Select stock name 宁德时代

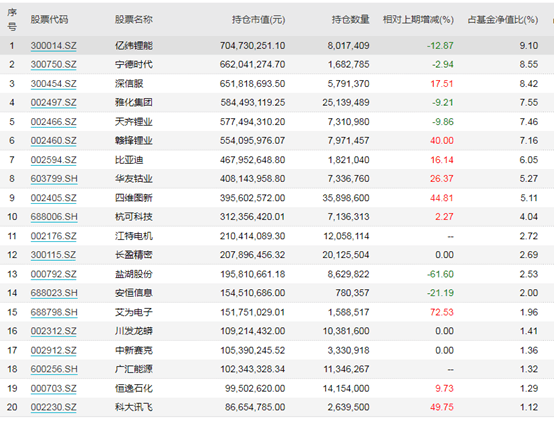point(134,64)
